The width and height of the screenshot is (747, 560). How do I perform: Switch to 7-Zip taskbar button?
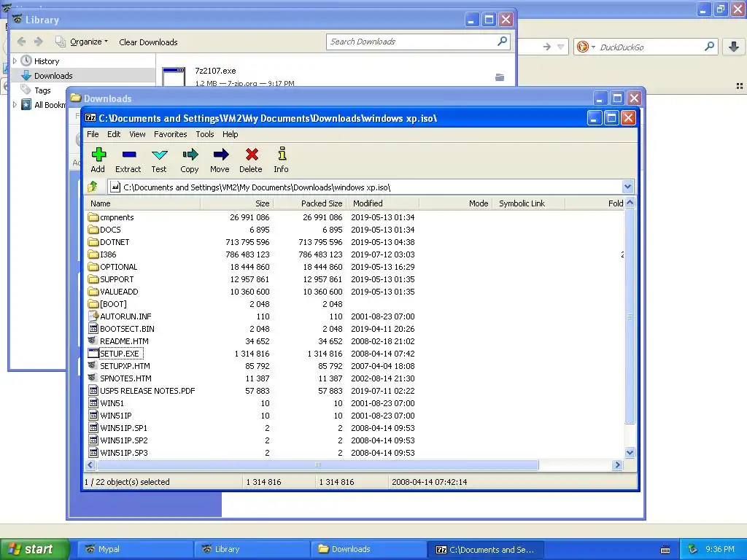[x=485, y=549]
